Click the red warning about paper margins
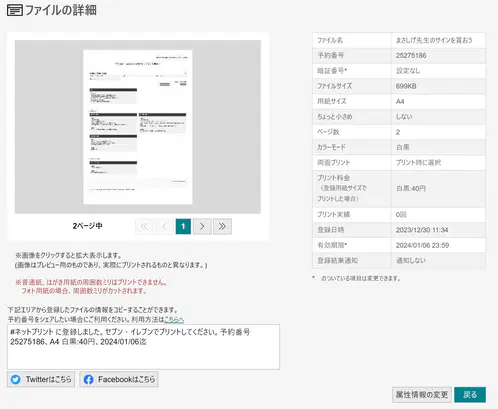This screenshot has width=498, height=409. click(91, 287)
